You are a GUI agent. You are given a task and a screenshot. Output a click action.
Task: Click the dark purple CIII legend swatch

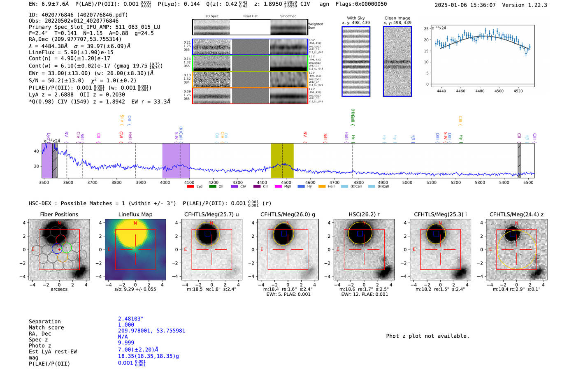[257, 187]
